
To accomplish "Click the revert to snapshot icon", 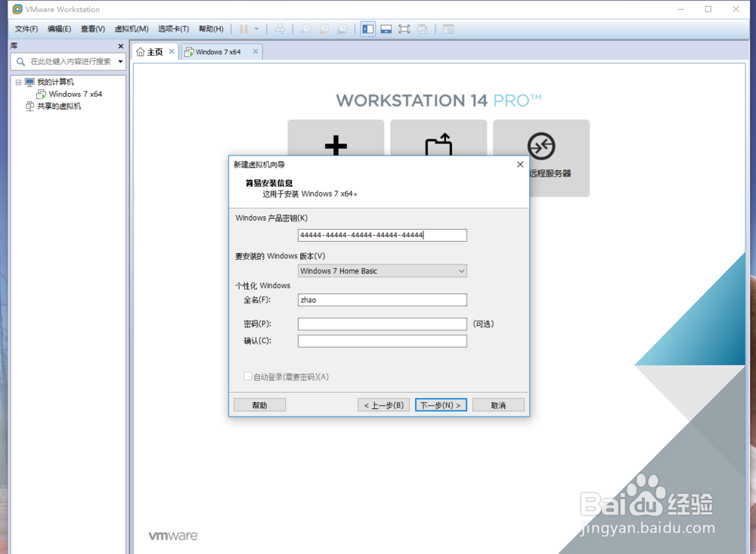I will point(324,29).
